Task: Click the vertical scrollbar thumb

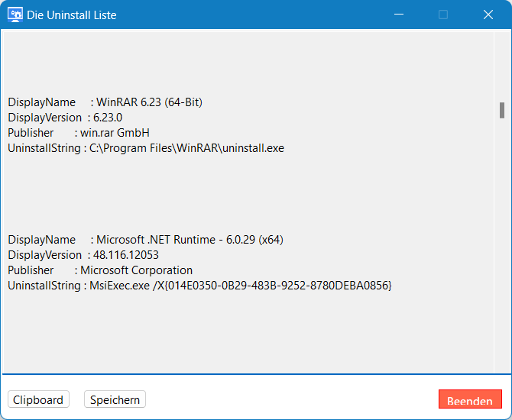Action: point(502,110)
